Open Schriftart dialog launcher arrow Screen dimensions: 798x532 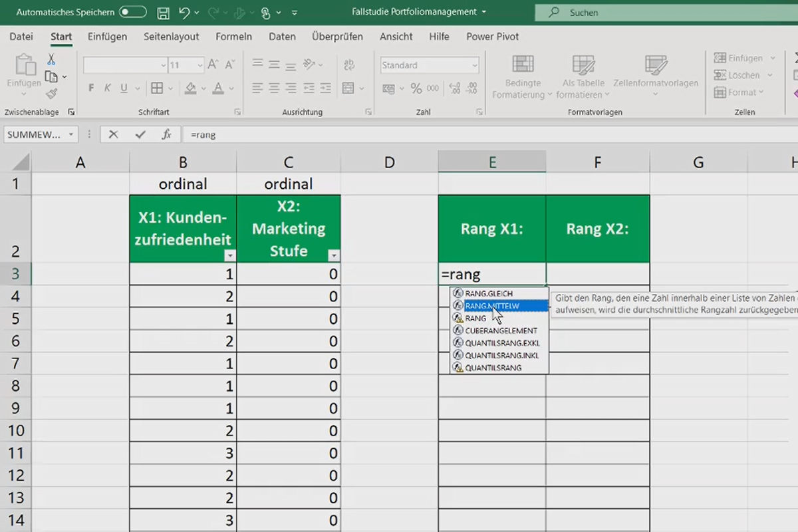point(237,112)
